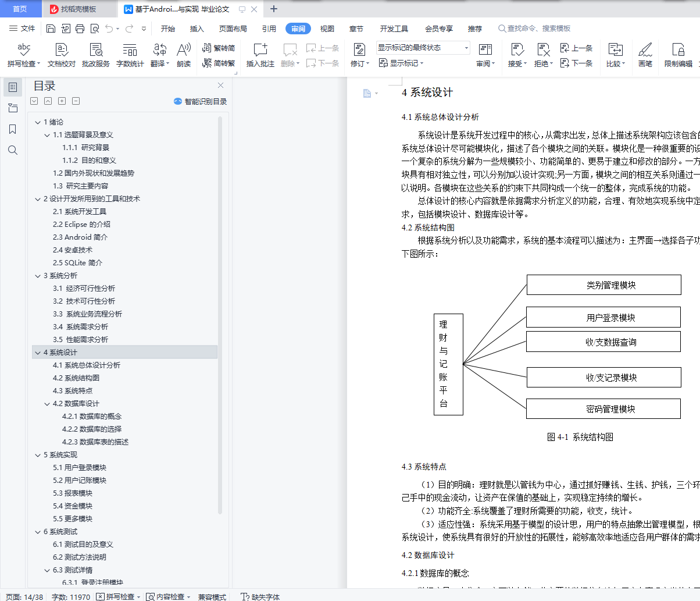Jump to 4.3 系统特点 in outline
The height and width of the screenshot is (601, 700).
73,391
